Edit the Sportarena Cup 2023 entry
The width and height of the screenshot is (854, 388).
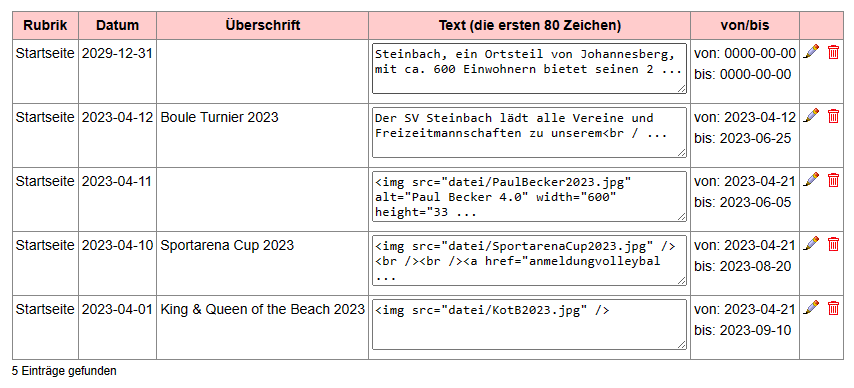(811, 243)
